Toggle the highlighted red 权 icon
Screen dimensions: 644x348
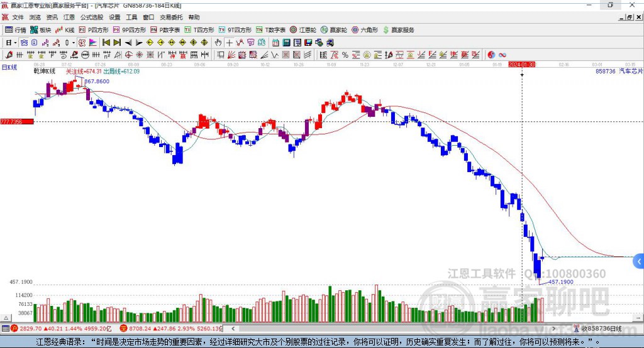(x=82, y=43)
